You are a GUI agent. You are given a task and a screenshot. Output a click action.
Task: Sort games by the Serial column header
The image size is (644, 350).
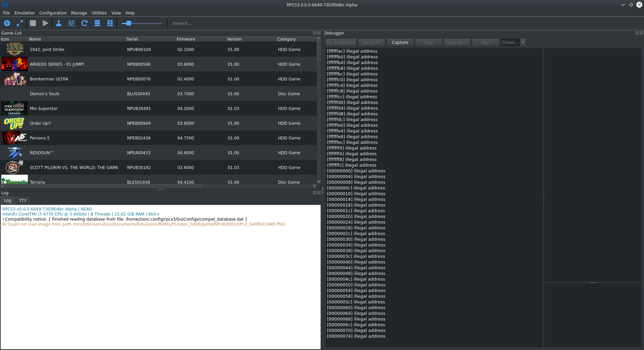(132, 39)
